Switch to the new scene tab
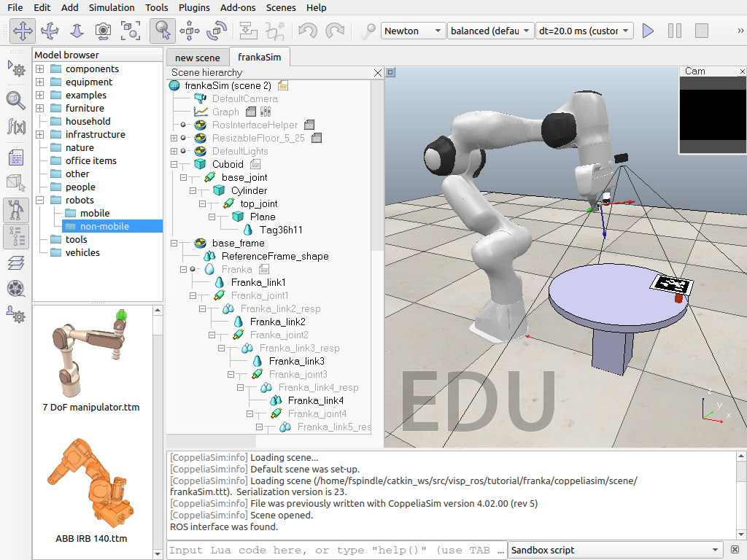 (x=197, y=57)
